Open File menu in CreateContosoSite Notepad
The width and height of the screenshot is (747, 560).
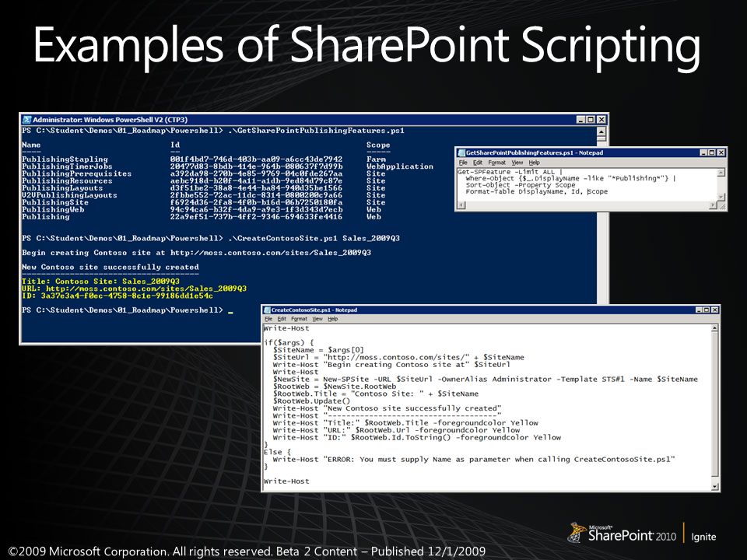268,319
